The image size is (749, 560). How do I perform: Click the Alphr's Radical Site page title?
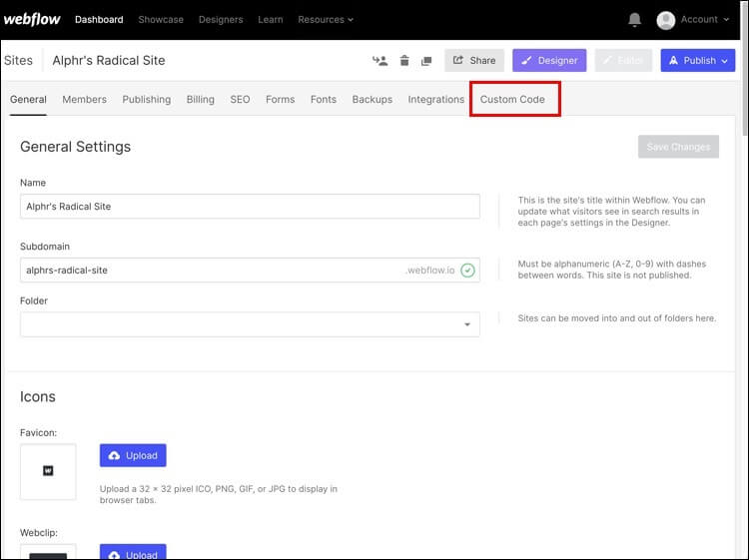109,61
